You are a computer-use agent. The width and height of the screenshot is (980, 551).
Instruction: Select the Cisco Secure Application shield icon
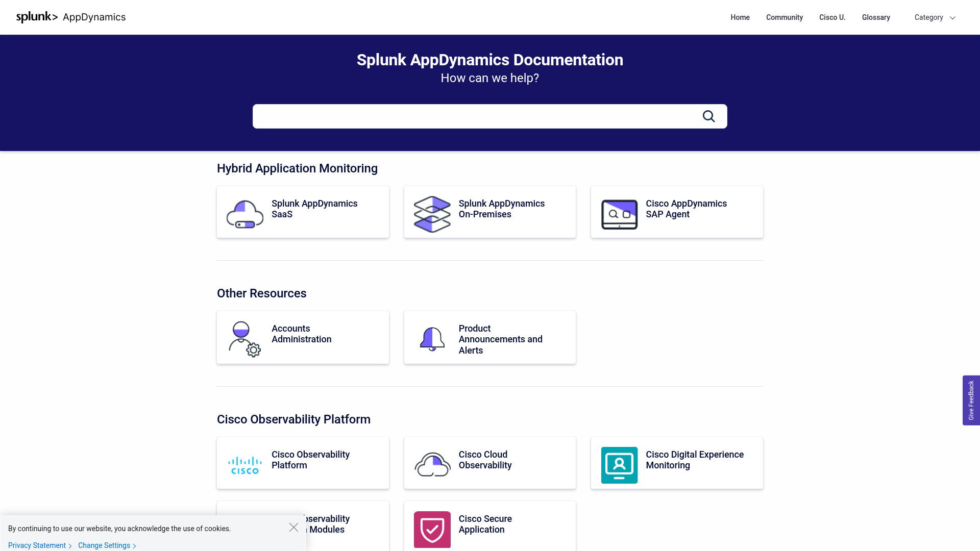(432, 530)
